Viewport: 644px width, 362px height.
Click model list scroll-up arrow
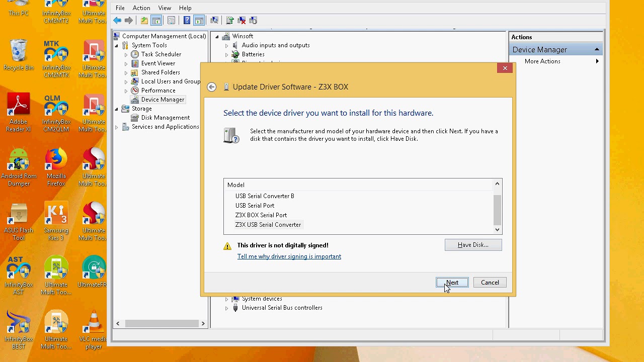(x=498, y=184)
